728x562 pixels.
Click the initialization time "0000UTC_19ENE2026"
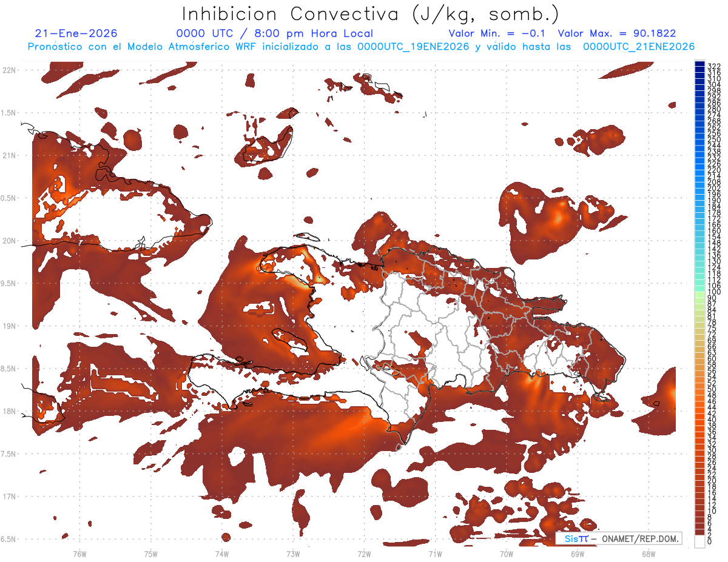[x=413, y=47]
